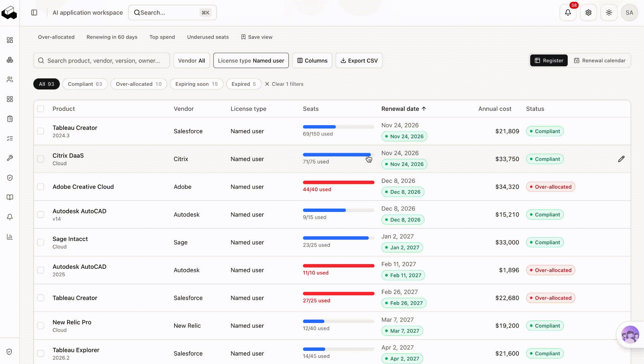644x364 pixels.
Task: Toggle the select-all checkbox in table header
Action: [41, 109]
